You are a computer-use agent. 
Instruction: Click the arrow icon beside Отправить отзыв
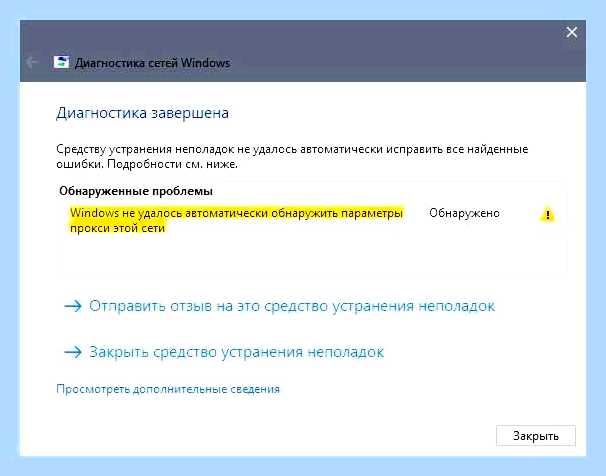tap(73, 306)
